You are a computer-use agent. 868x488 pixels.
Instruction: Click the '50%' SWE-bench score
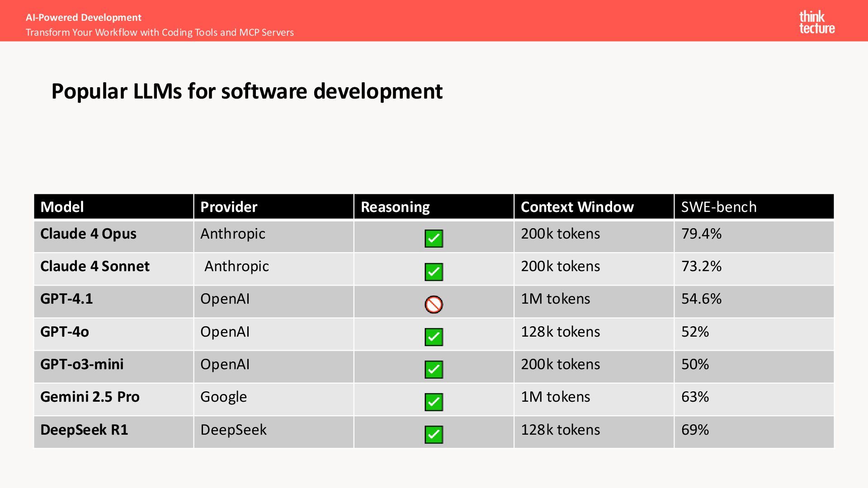tap(695, 364)
